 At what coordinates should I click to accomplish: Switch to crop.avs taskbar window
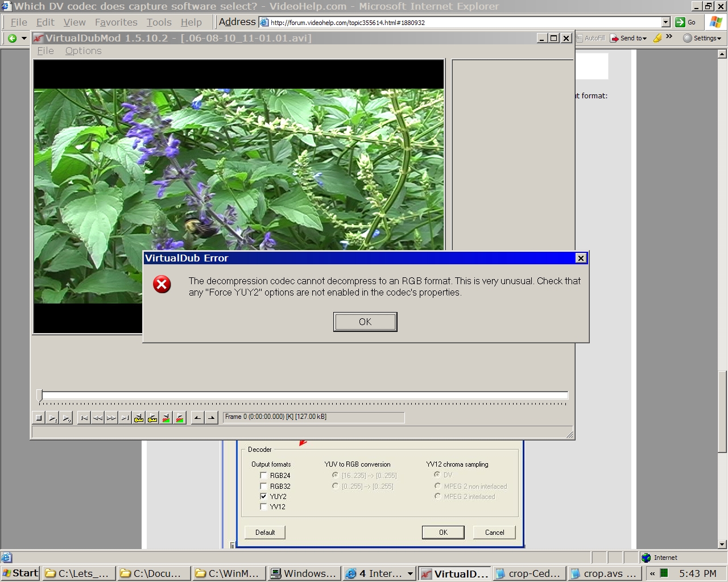pyautogui.click(x=604, y=573)
